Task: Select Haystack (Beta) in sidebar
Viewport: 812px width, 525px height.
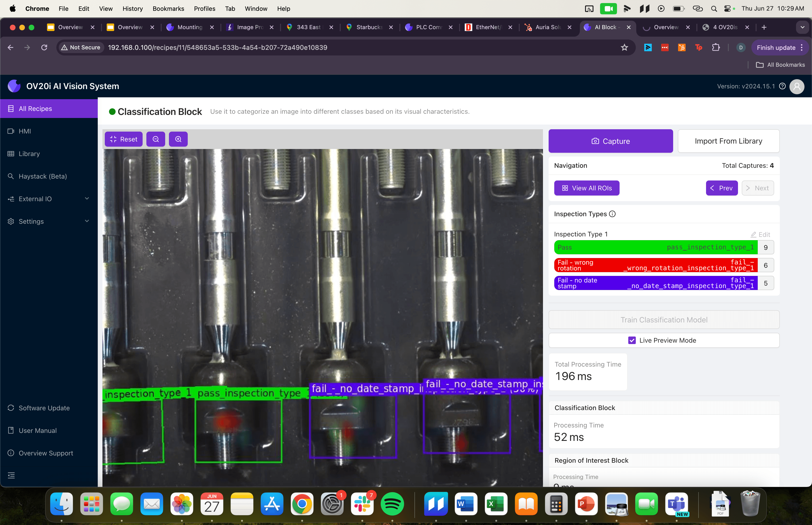Action: click(x=42, y=176)
